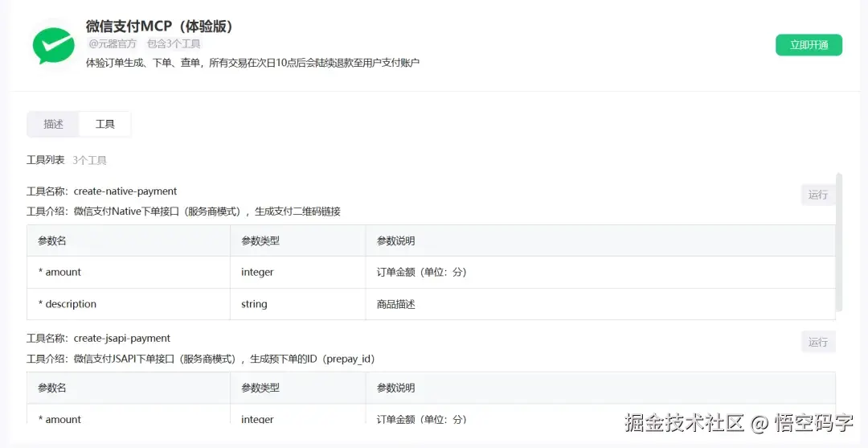Run the create-native-payment tool with 运行
The height and width of the screenshot is (448, 868).
click(817, 195)
